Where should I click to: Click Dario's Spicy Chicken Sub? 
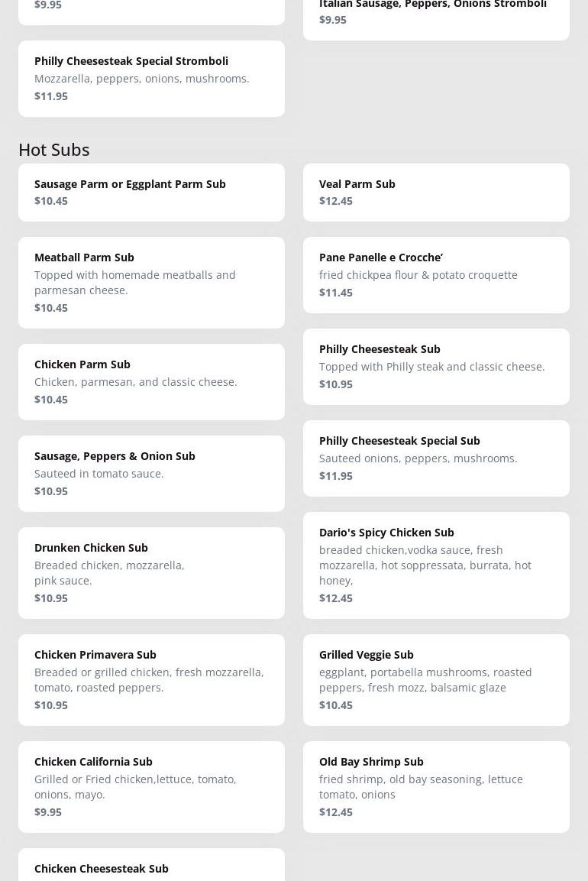click(x=435, y=565)
